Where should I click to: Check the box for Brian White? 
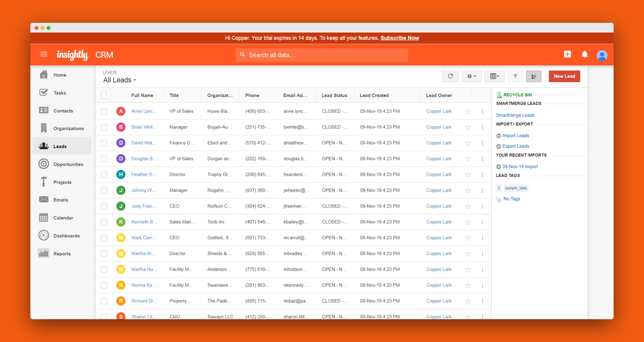(x=104, y=127)
